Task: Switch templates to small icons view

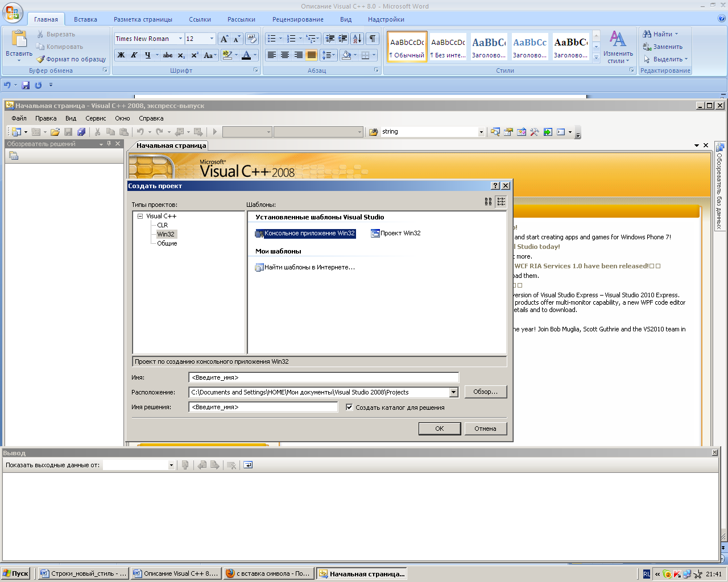Action: tap(501, 201)
